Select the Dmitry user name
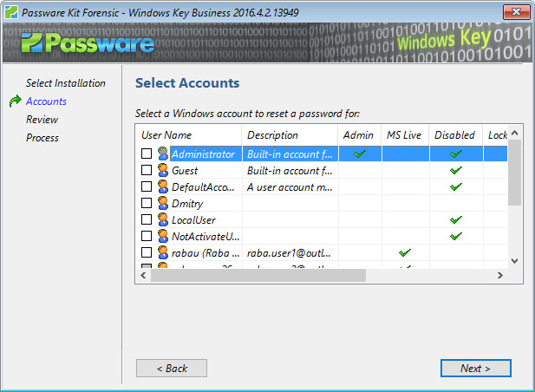Image resolution: width=535 pixels, height=392 pixels. (x=187, y=204)
